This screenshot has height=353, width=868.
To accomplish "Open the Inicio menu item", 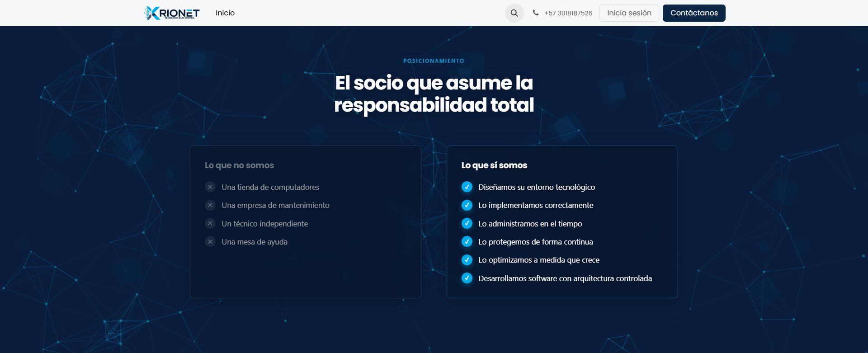I will click(225, 13).
